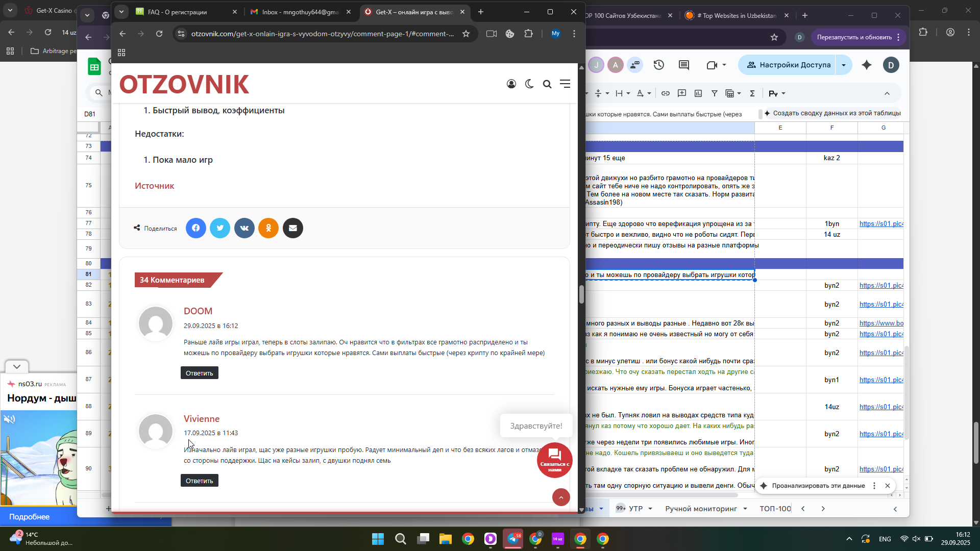
Task: Select column F header in the spreadsheet
Action: 832,128
